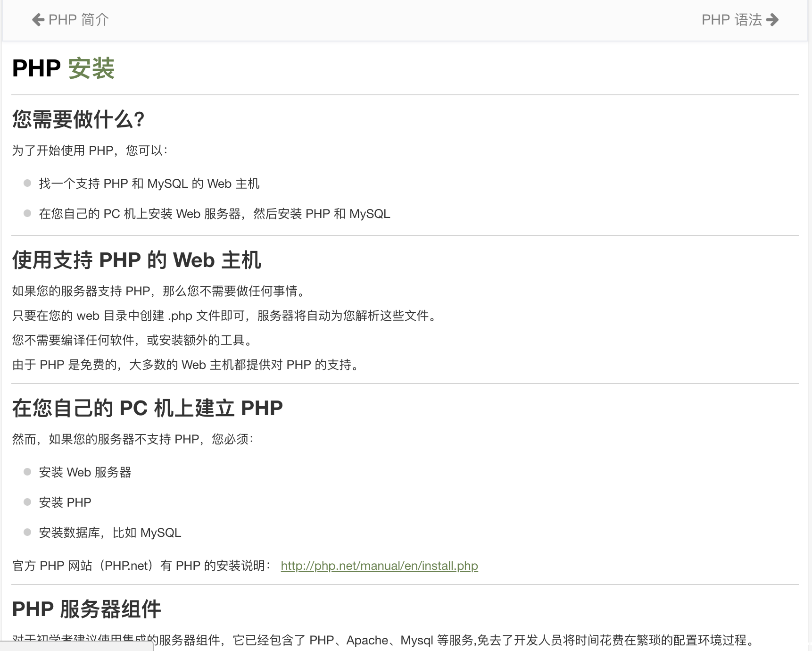
Task: Select the heading 使用支持 PHP 的 Web 主机
Action: click(136, 260)
